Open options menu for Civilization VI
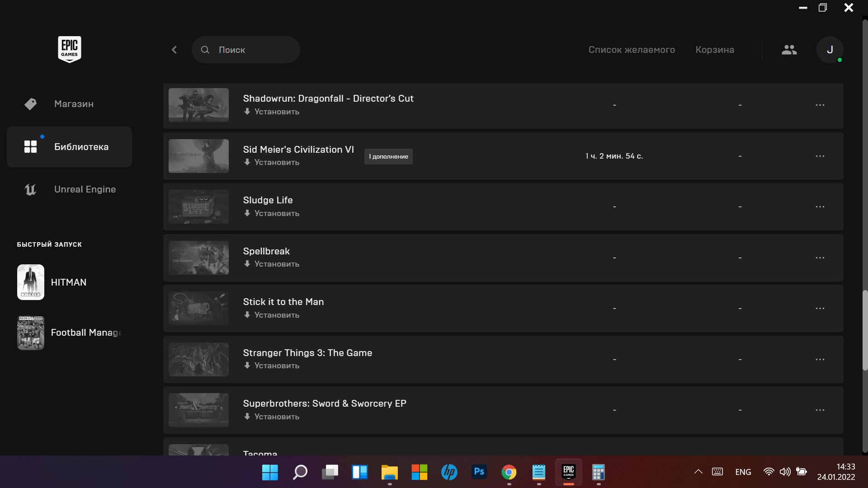Image resolution: width=868 pixels, height=488 pixels. pyautogui.click(x=820, y=156)
